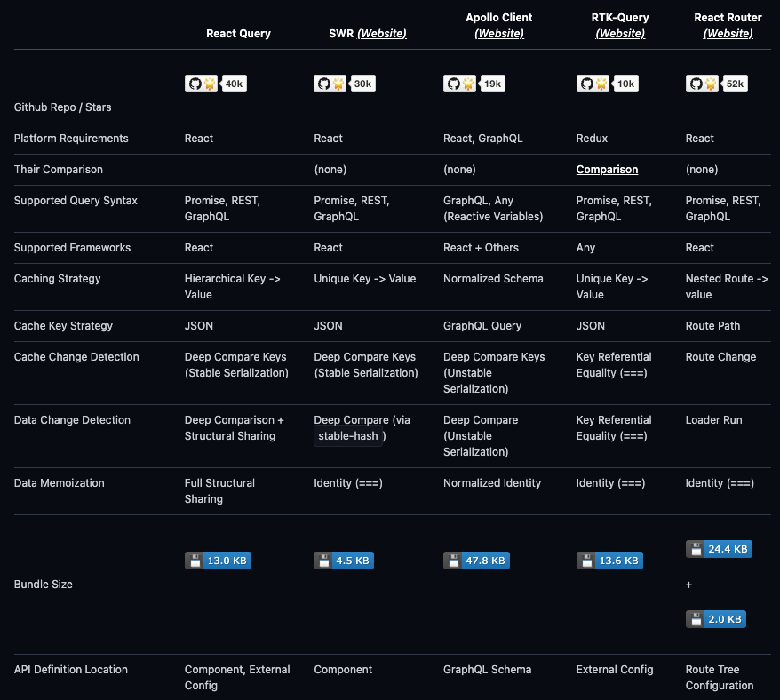Click the 10k stars count badge
The width and height of the screenshot is (780, 700).
click(625, 84)
